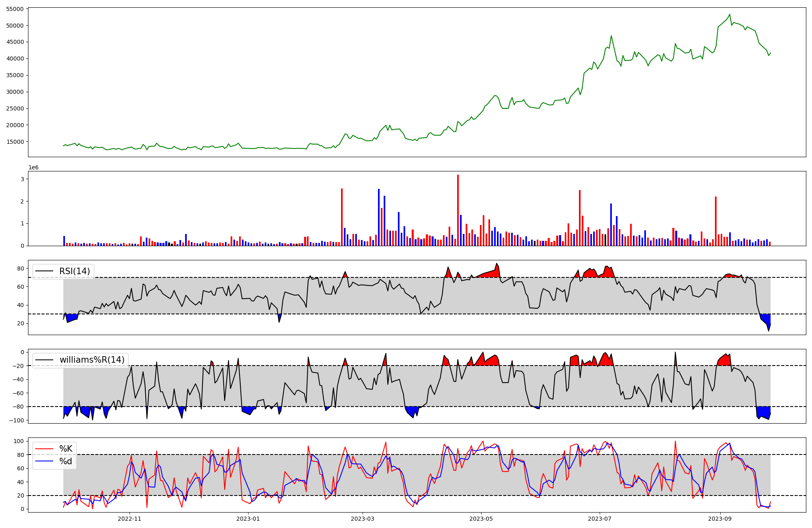Click the williams%R(14) legend label
This screenshot has width=812, height=528.
point(92,360)
